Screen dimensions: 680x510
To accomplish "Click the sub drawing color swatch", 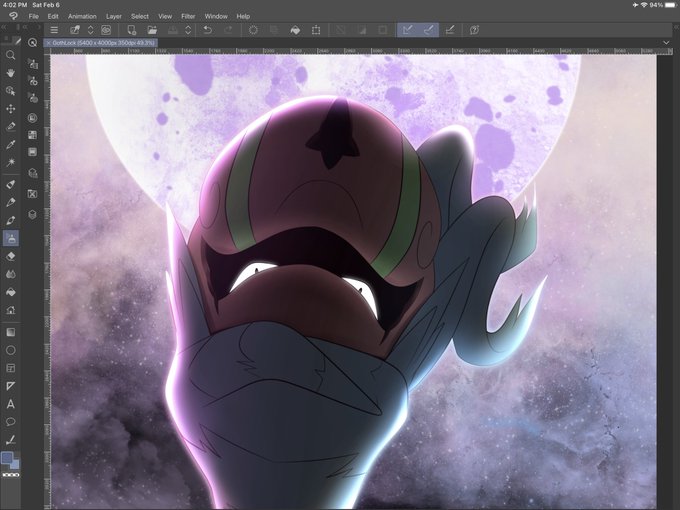I will [x=15, y=465].
